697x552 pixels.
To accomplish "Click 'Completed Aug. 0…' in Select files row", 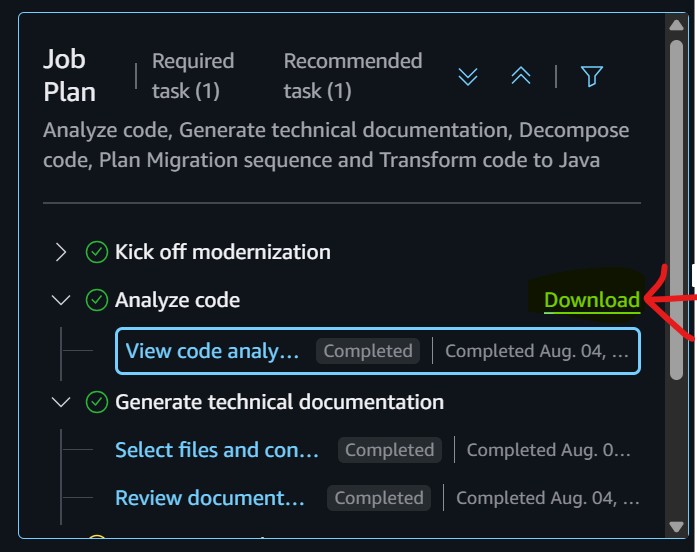I will pos(549,450).
